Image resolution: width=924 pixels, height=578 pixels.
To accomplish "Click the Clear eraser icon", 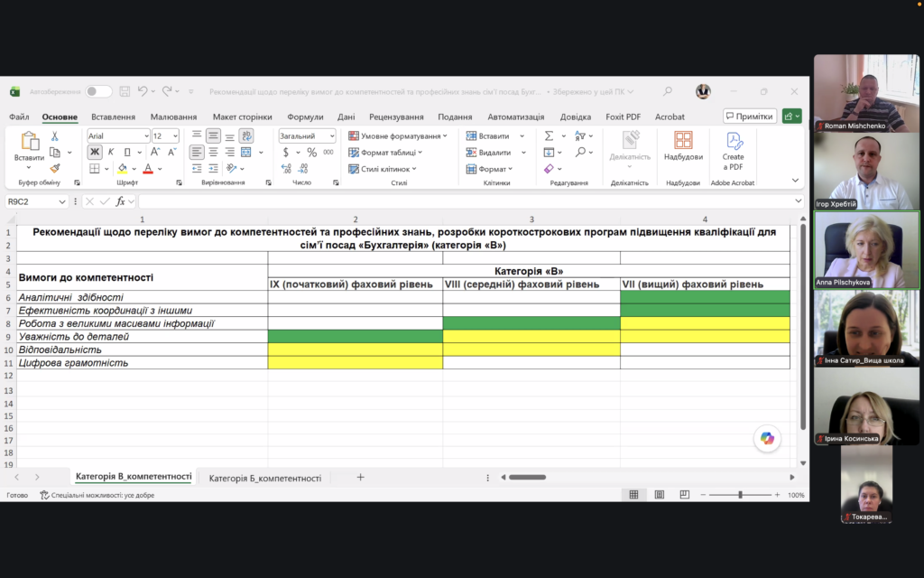I will [549, 169].
